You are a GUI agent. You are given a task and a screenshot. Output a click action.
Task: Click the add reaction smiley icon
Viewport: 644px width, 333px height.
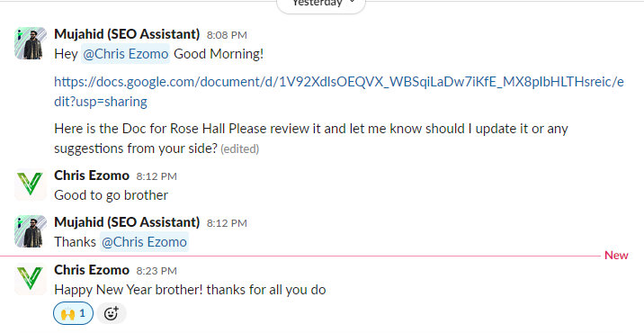click(112, 313)
